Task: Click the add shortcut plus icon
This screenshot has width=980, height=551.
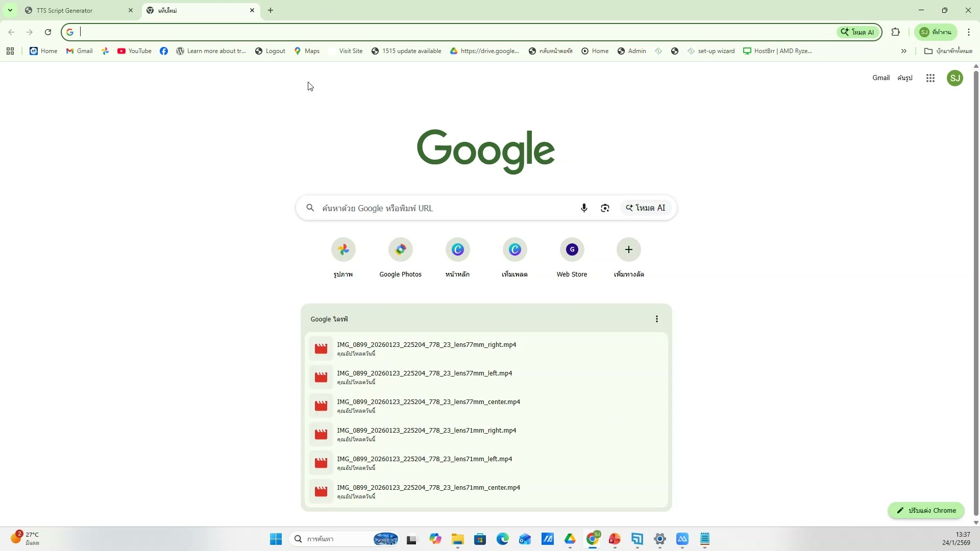Action: (x=628, y=250)
